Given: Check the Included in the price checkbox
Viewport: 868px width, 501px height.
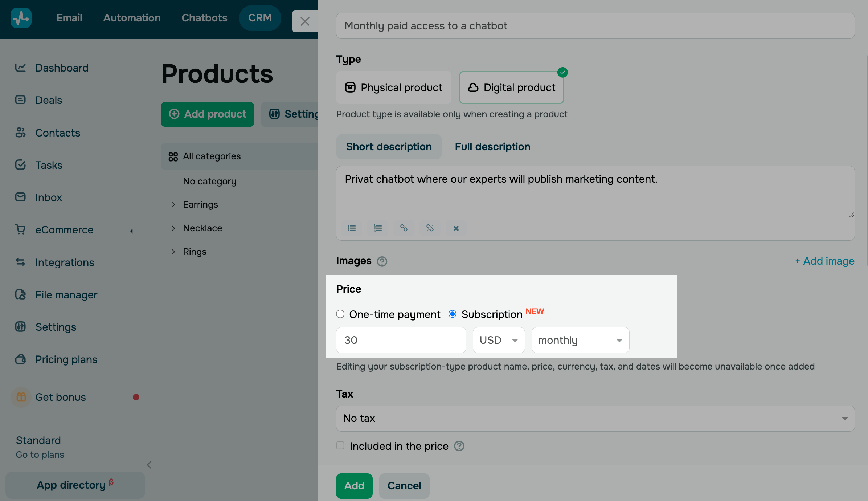Looking at the screenshot, I should click(340, 445).
